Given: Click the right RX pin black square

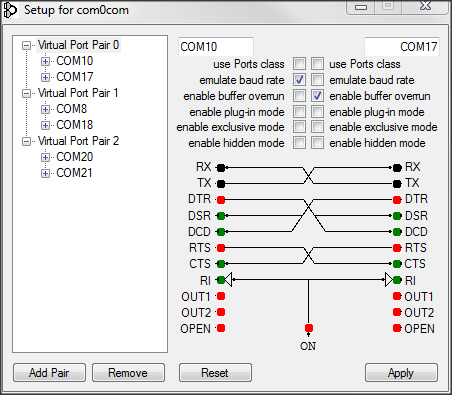Looking at the screenshot, I should [397, 168].
